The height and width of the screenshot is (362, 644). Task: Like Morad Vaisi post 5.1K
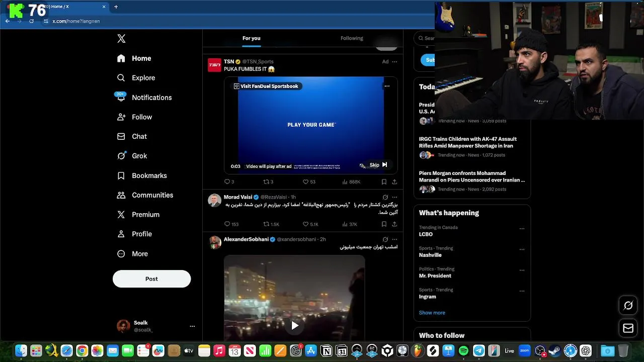310,224
